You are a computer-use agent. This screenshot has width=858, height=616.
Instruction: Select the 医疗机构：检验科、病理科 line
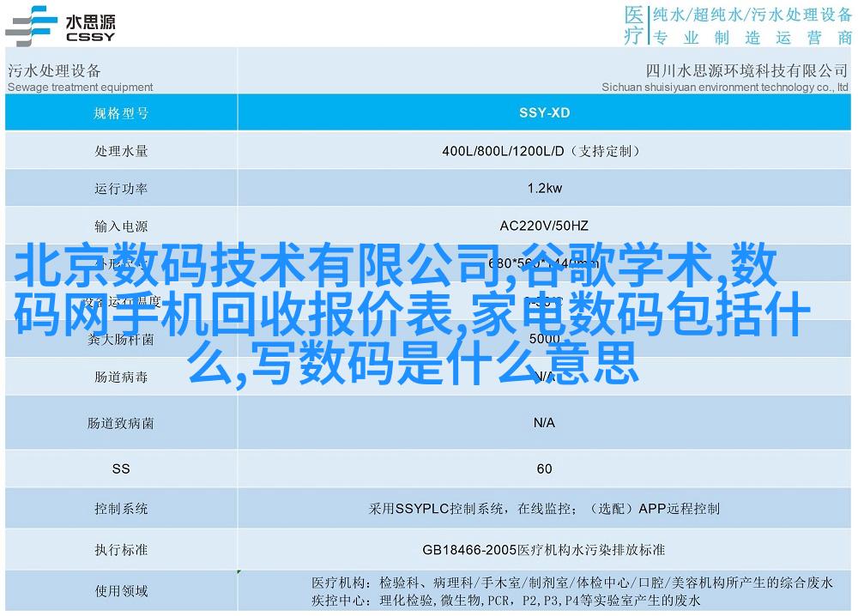coord(571,583)
